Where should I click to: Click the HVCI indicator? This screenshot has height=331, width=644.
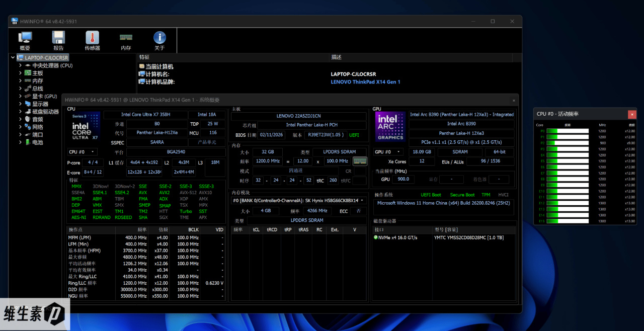pyautogui.click(x=503, y=195)
